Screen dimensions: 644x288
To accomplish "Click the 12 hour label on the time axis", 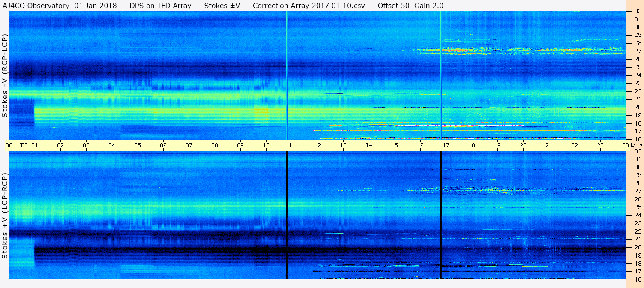I will (318, 145).
